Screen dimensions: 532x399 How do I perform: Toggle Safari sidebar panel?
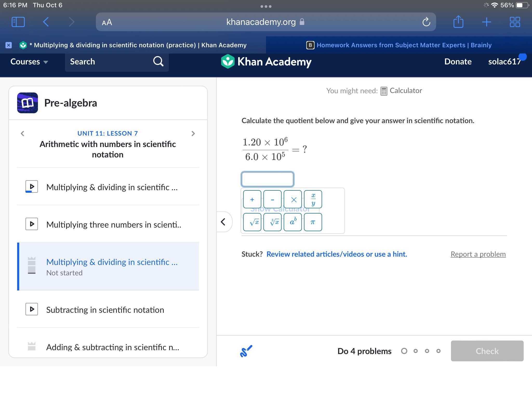18,22
